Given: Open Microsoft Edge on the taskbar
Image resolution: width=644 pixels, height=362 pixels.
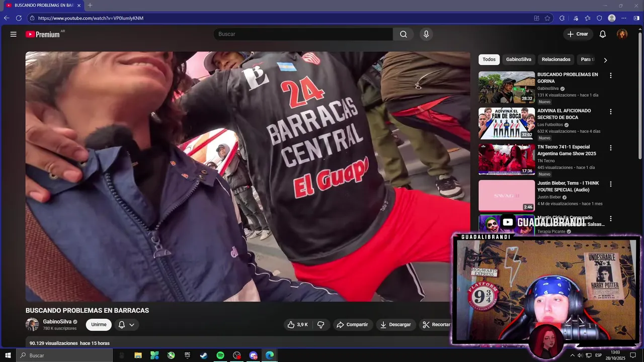Looking at the screenshot, I should pyautogui.click(x=270, y=355).
